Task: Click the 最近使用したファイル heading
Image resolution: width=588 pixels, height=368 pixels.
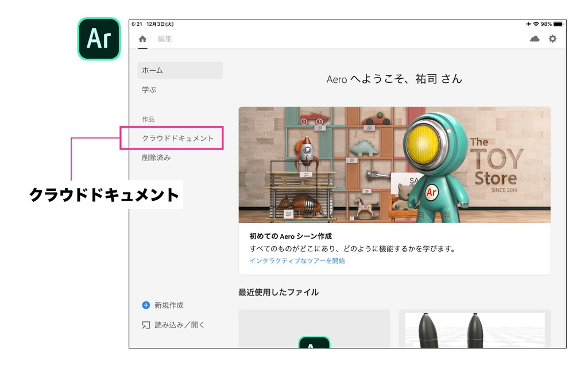Action: pyautogui.click(x=278, y=292)
